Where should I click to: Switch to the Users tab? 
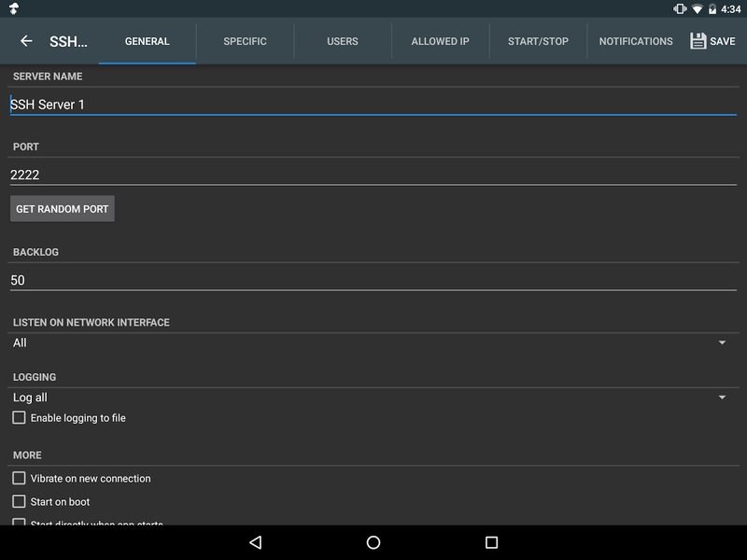(x=343, y=41)
